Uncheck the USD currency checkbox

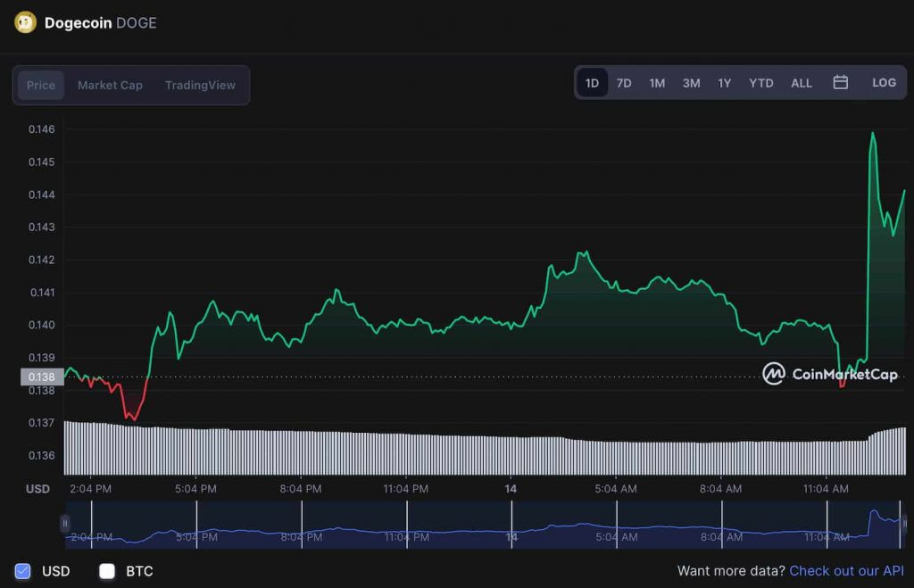(x=22, y=571)
